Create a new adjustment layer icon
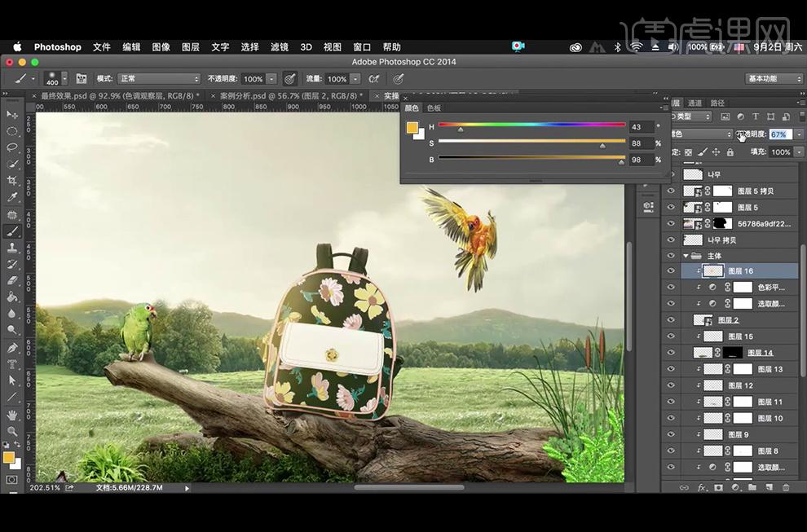The width and height of the screenshot is (807, 532). pyautogui.click(x=735, y=487)
